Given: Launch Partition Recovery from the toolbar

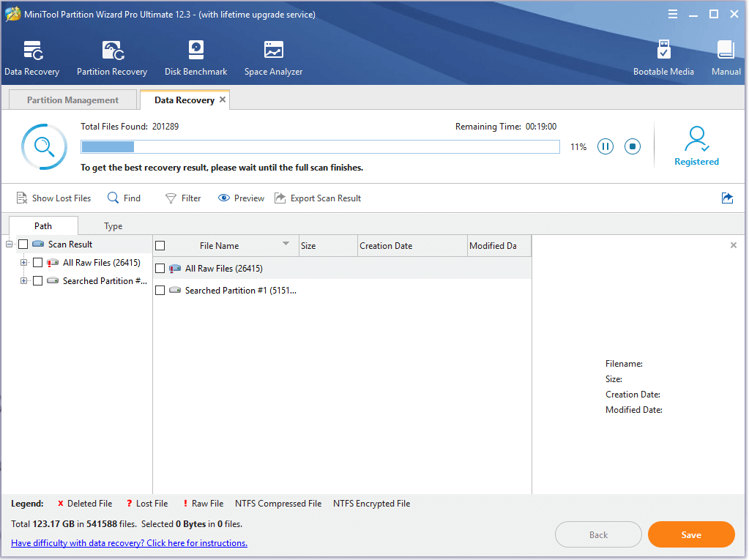Looking at the screenshot, I should point(112,51).
